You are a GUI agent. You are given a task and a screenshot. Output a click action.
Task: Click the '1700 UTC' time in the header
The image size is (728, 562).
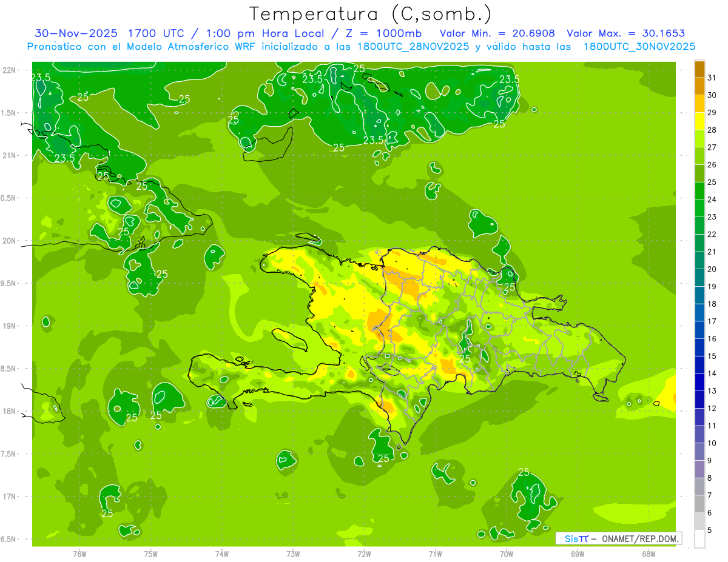coord(155,33)
